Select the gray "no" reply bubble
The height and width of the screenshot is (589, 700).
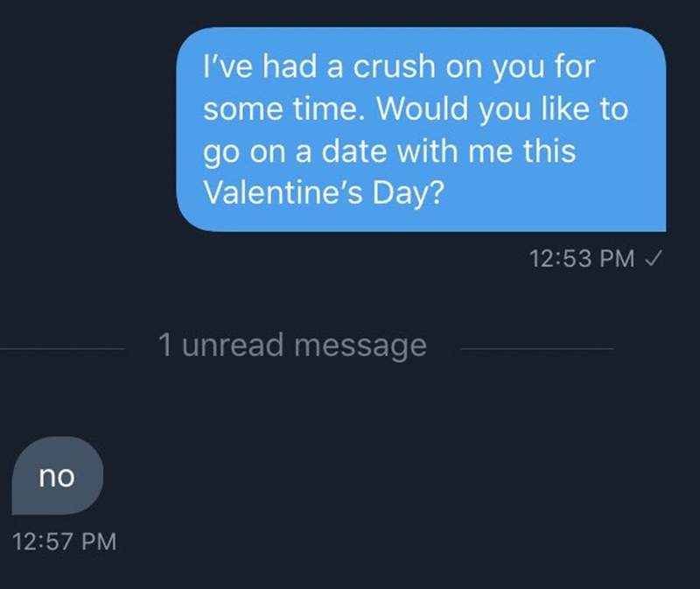pos(57,476)
